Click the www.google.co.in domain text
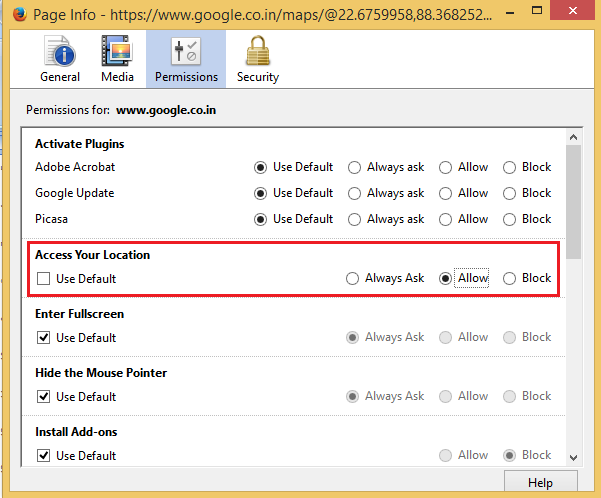The height and width of the screenshot is (498, 601). point(166,110)
